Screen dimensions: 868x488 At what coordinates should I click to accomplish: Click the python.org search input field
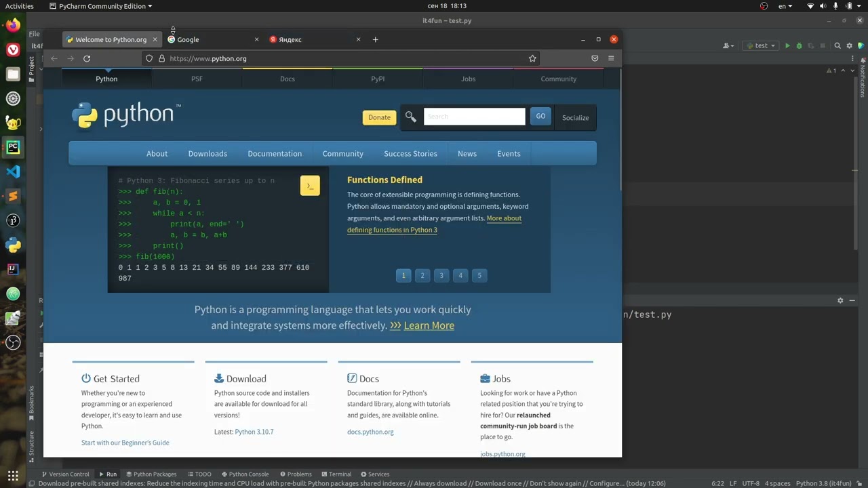pos(474,117)
